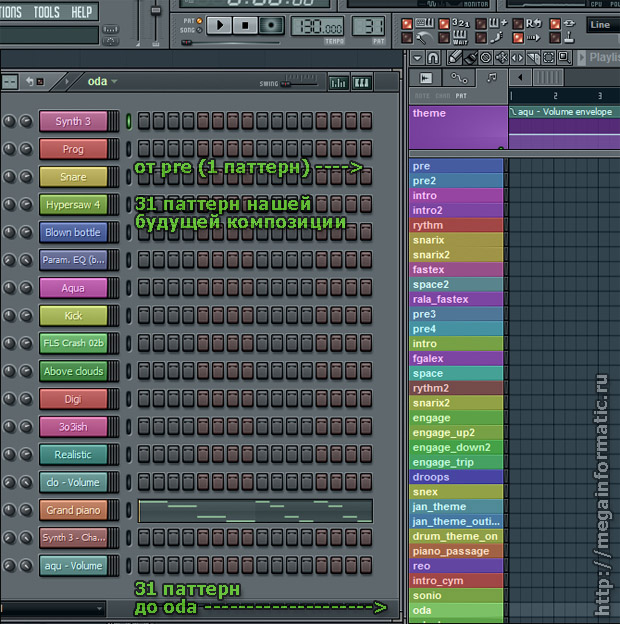Viewport: 620px width, 624px height.
Task: Select the Slice tool in Playlist toolbar
Action: [532, 58]
